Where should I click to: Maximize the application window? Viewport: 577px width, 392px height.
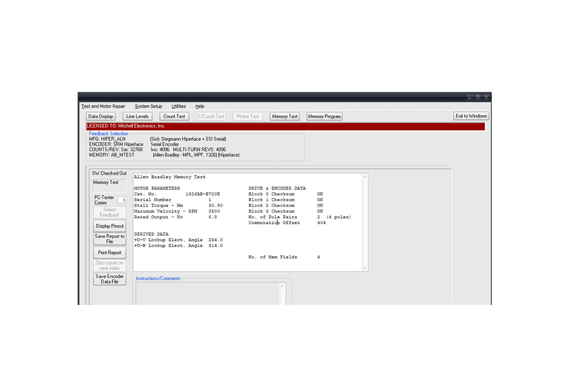click(478, 97)
